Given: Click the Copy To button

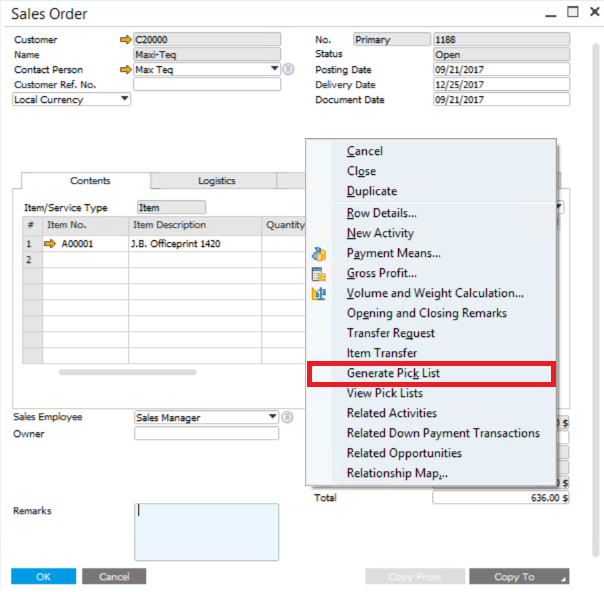Looking at the screenshot, I should (518, 577).
